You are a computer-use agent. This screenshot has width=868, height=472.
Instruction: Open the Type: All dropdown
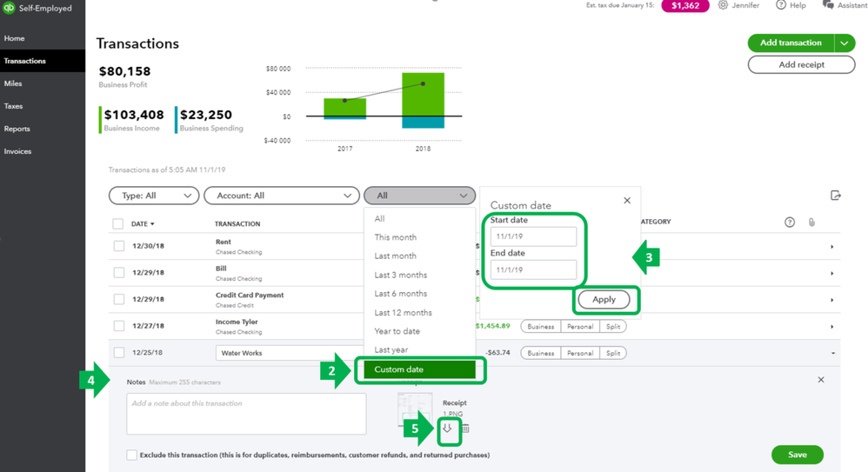point(154,196)
